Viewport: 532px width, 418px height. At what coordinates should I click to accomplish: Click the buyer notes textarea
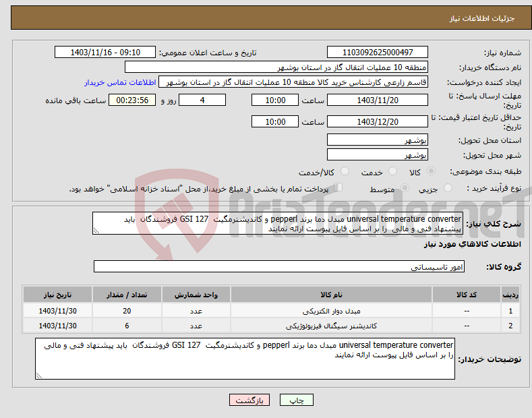coord(245,359)
